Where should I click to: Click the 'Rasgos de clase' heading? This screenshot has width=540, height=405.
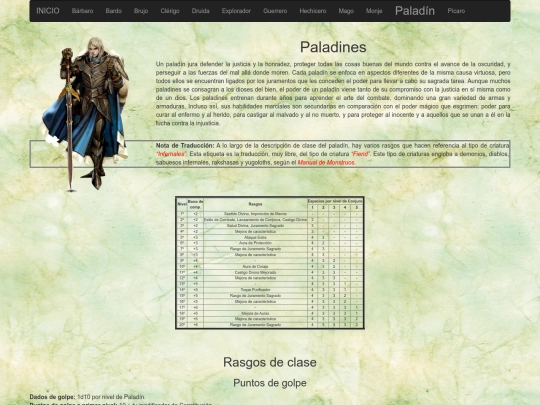[x=270, y=362]
